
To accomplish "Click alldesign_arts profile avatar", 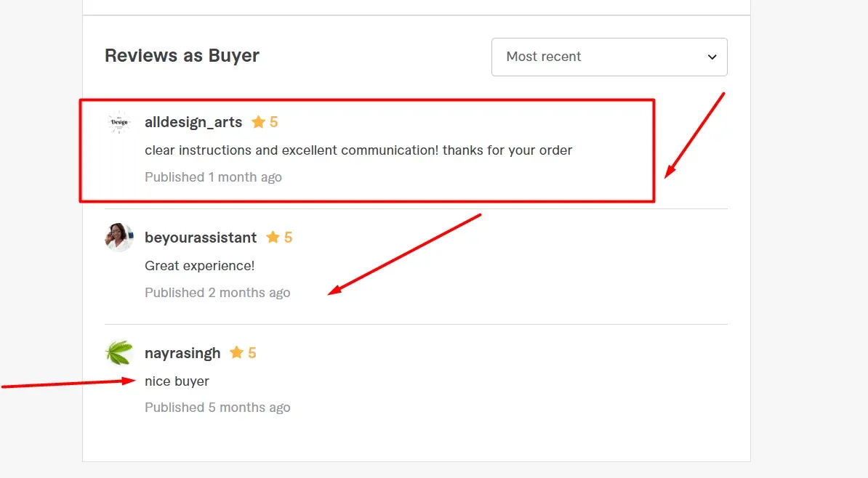I will click(118, 123).
